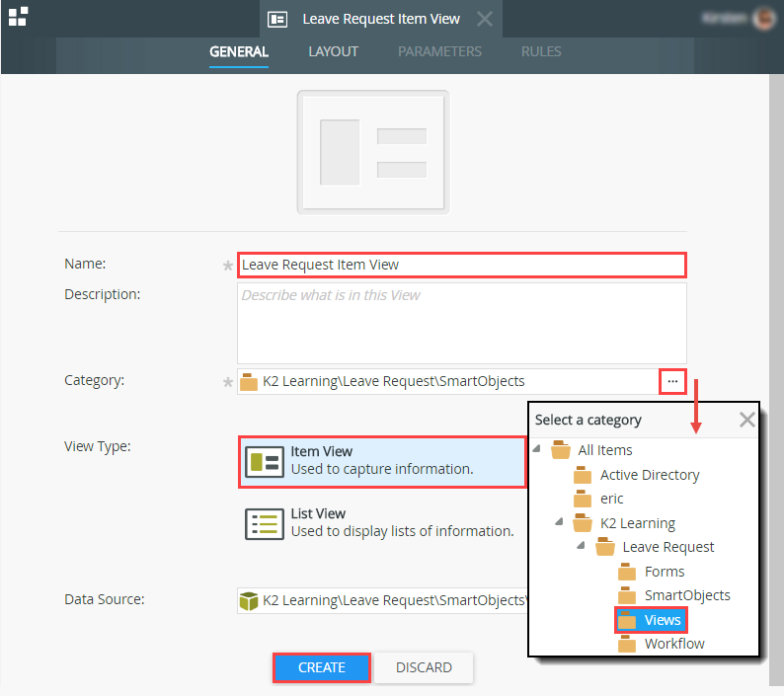This screenshot has height=696, width=784.
Task: Select the SmartObjects category folder
Action: [687, 595]
